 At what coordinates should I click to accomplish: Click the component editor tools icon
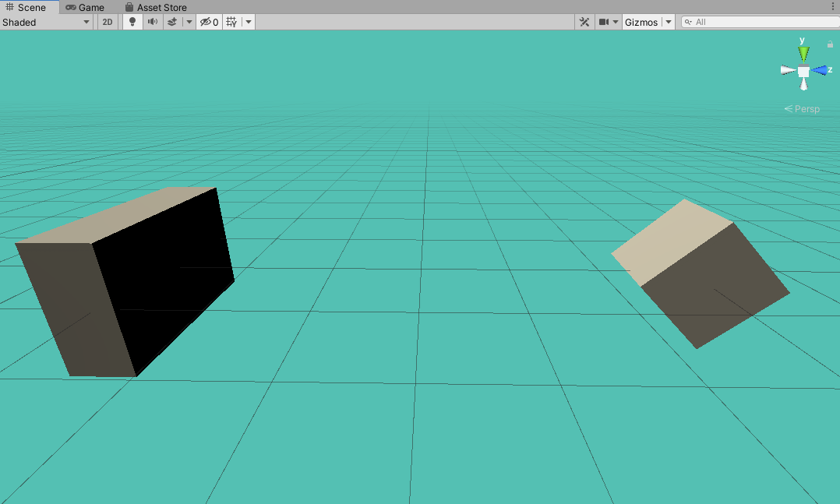pos(584,22)
